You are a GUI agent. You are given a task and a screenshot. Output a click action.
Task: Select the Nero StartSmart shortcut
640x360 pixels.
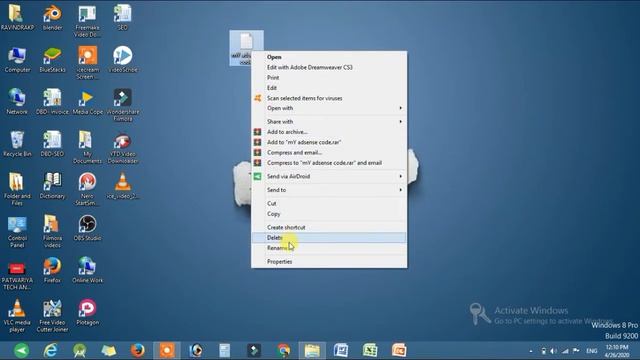click(x=87, y=189)
